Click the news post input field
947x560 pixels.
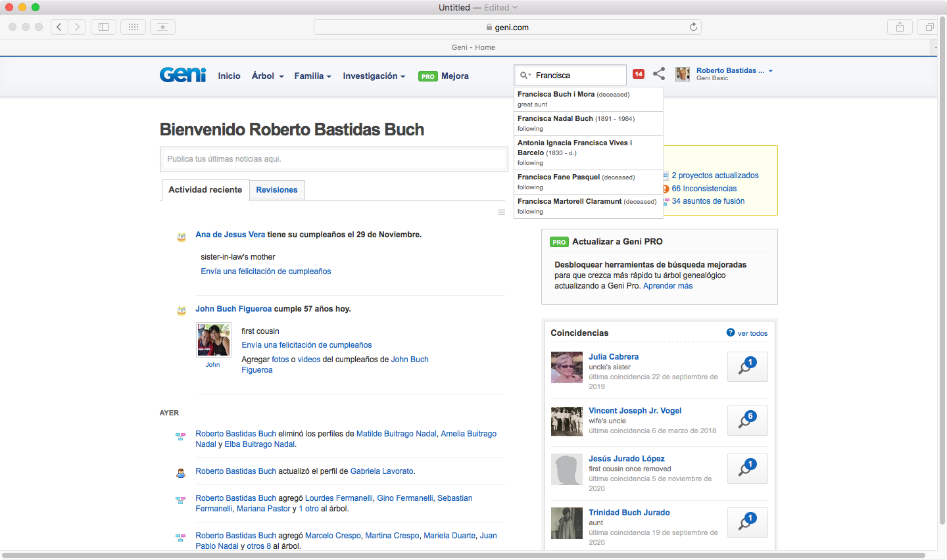pos(333,159)
